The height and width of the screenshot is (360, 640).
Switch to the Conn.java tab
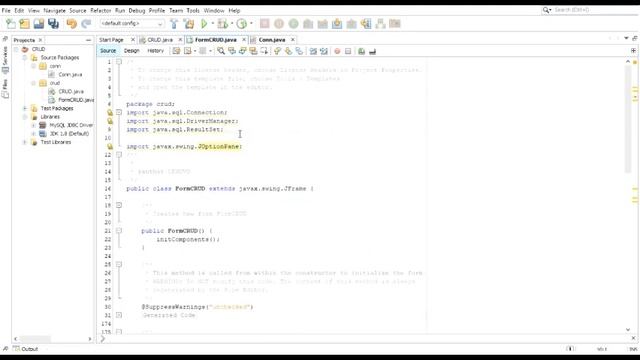tap(272, 40)
